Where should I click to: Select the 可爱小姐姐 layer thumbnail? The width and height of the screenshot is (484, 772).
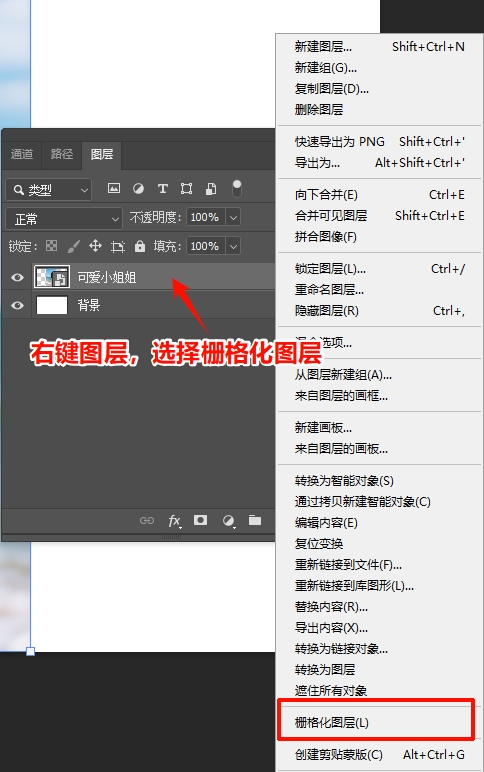click(52, 277)
